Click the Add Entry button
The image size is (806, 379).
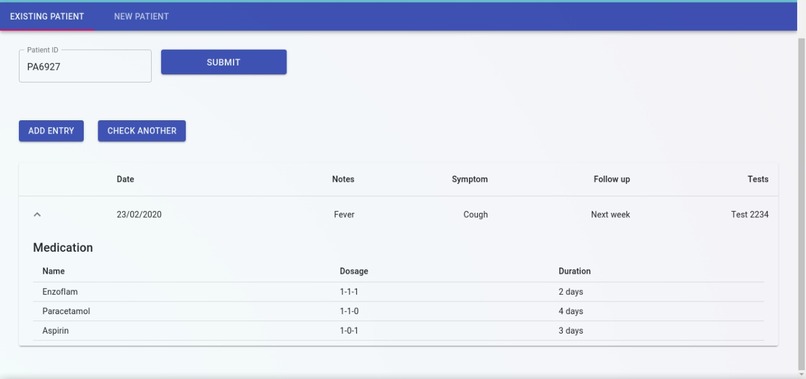point(51,131)
